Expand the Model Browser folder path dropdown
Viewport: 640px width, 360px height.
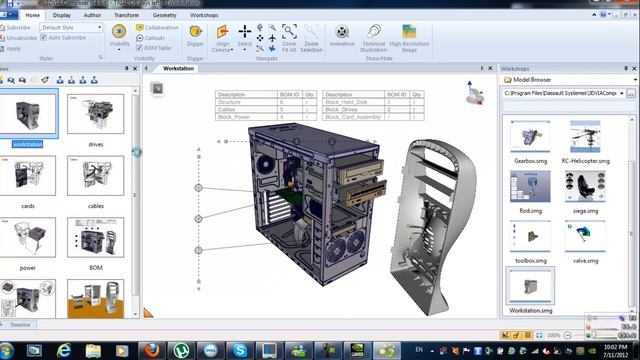(622, 93)
